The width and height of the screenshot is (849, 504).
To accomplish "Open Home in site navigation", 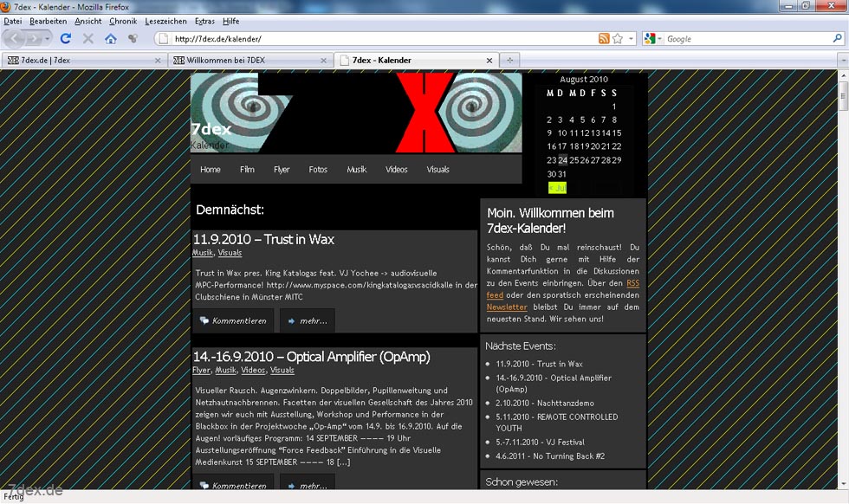I will (210, 170).
